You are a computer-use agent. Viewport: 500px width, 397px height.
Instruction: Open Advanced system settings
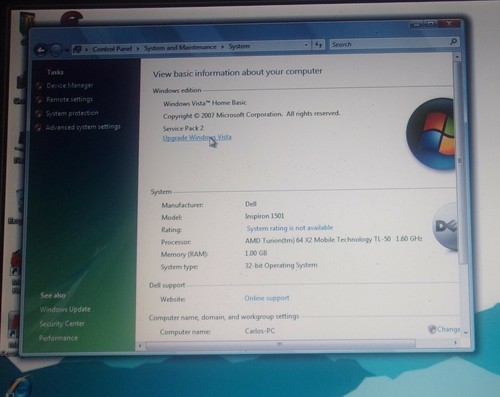83,127
